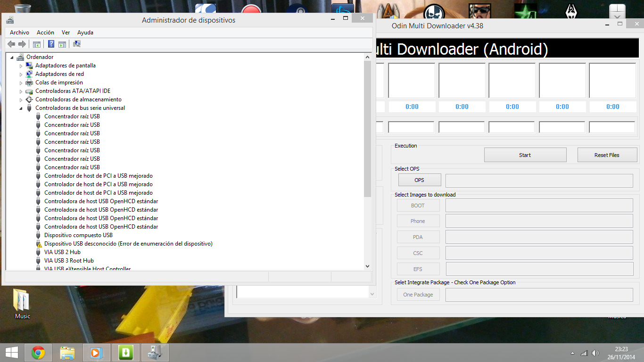
Task: Click the One Package button in Odin
Action: pos(418,295)
